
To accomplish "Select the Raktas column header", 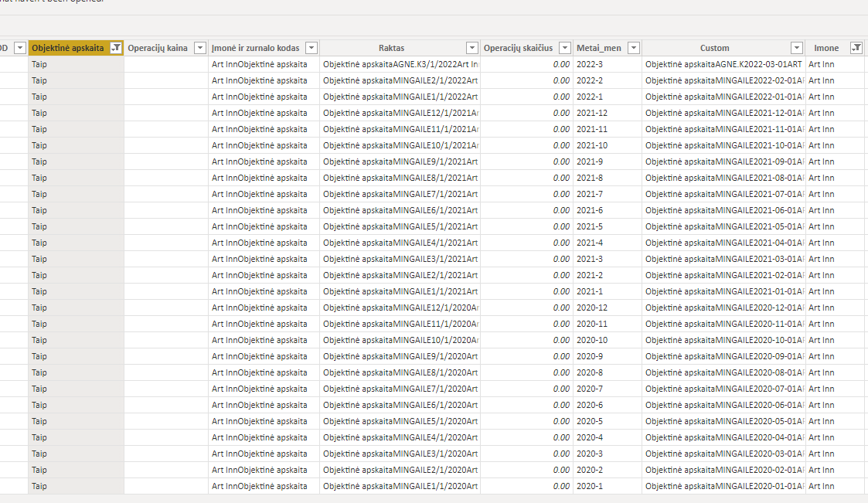I will [x=391, y=48].
